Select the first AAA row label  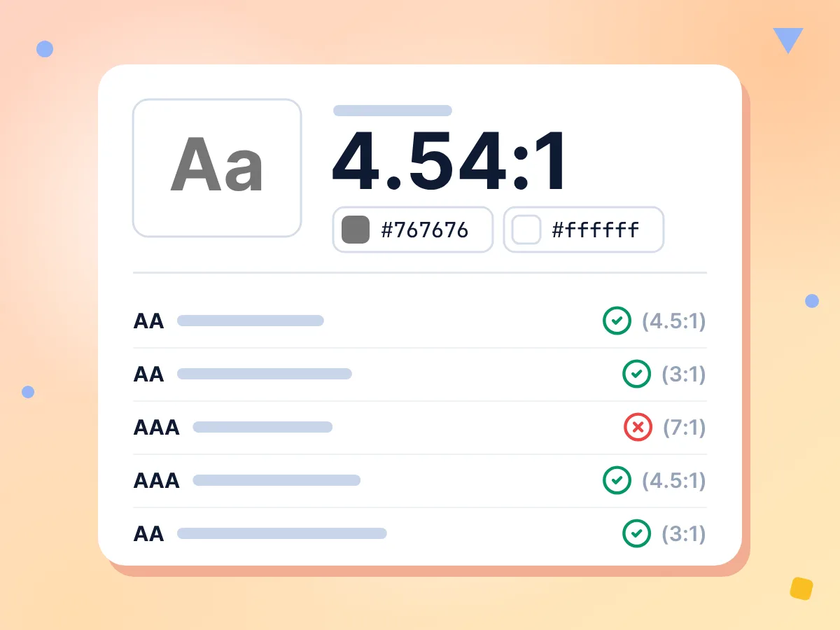157,428
